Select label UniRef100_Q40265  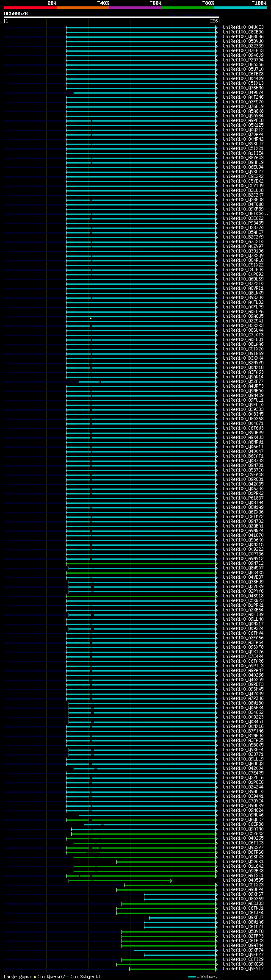pyautogui.click(x=243, y=838)
